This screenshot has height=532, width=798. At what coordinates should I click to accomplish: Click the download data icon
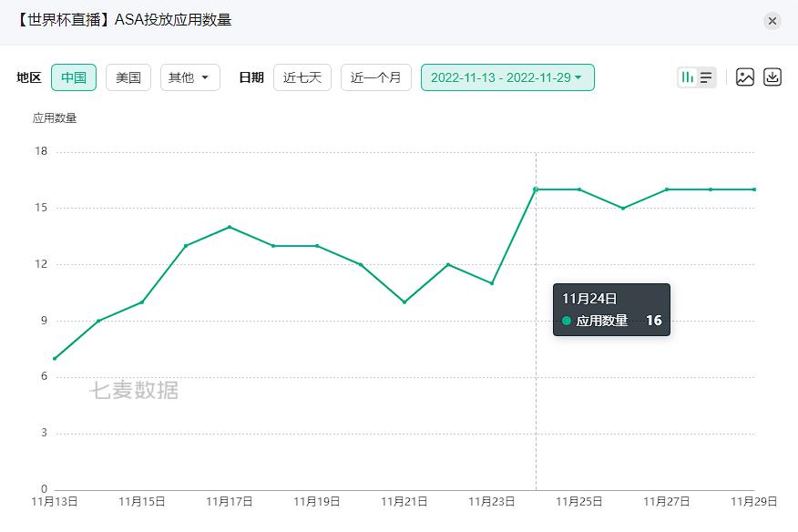[x=772, y=77]
